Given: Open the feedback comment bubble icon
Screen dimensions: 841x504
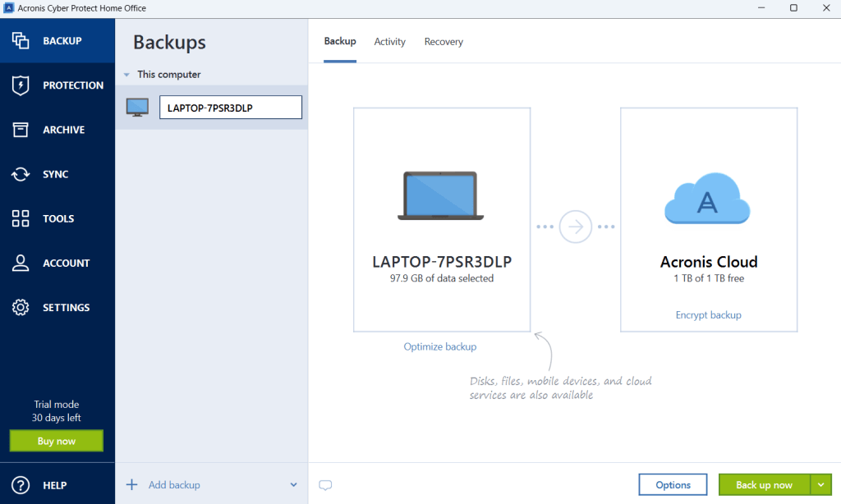Looking at the screenshot, I should pos(325,485).
